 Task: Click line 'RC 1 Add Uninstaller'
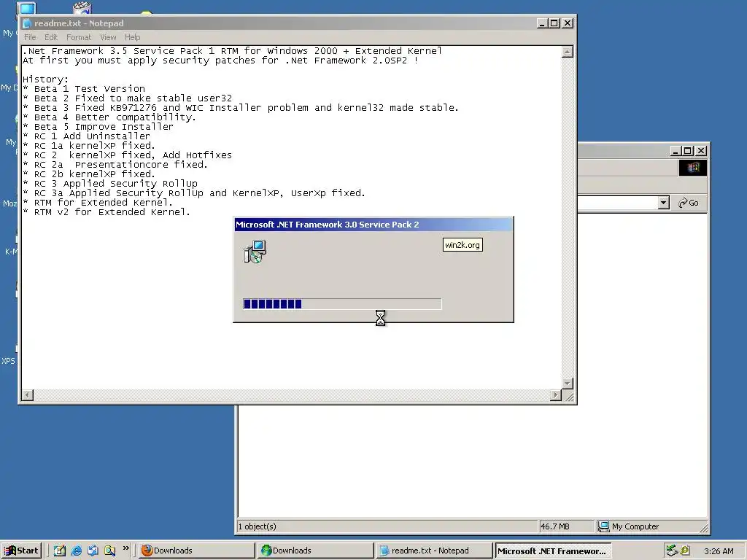pos(86,136)
